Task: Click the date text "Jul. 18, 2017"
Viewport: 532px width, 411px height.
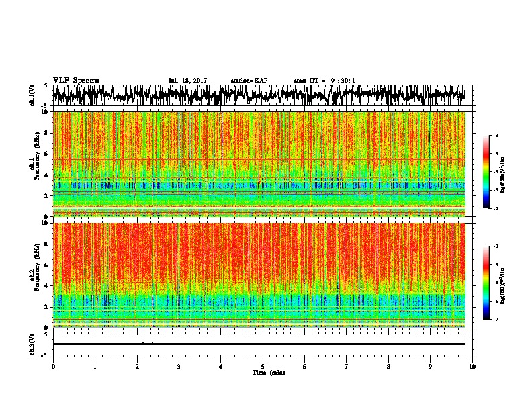Action: tap(187, 81)
